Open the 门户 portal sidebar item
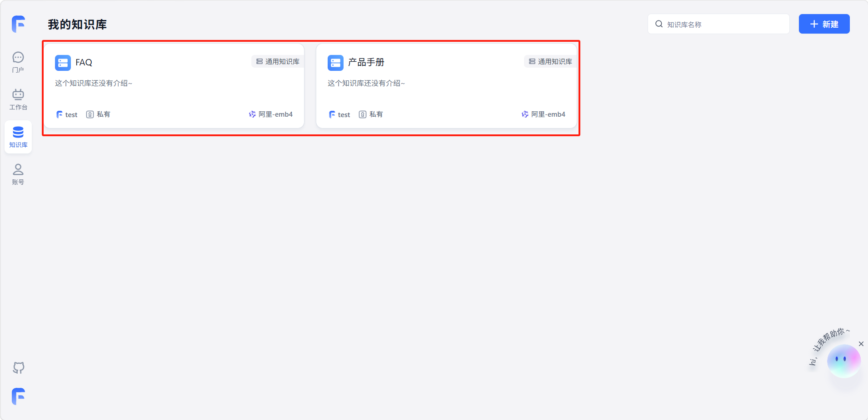The width and height of the screenshot is (868, 420). [x=18, y=62]
